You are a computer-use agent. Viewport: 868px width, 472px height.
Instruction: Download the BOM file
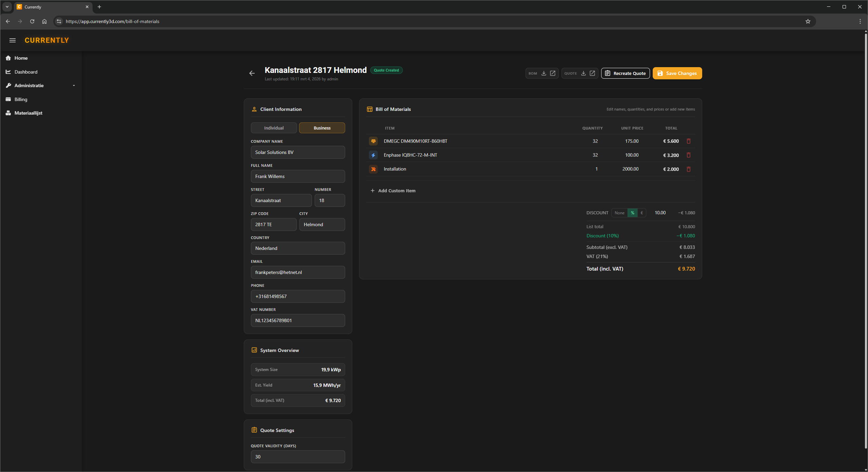click(x=544, y=73)
